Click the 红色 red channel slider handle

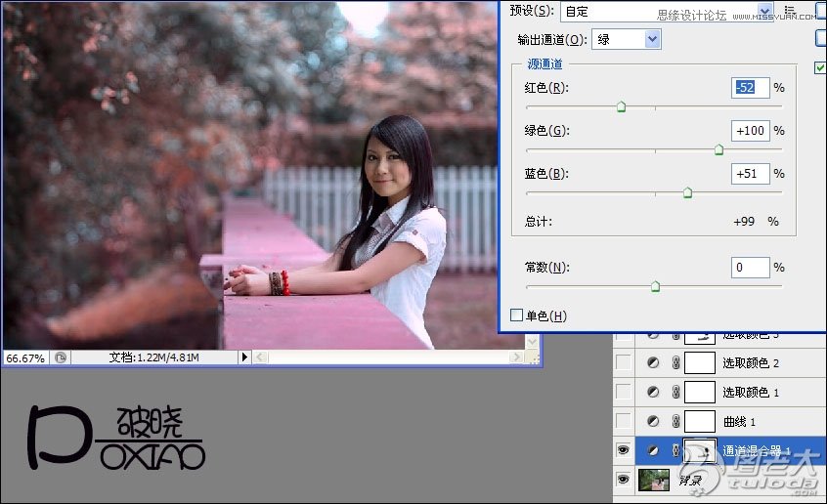(622, 107)
